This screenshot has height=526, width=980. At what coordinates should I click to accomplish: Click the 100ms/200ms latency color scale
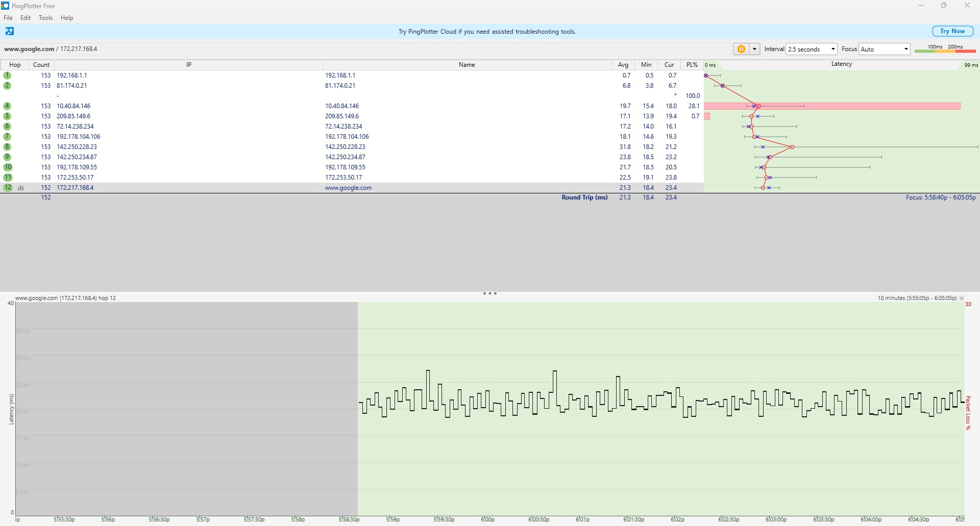pyautogui.click(x=945, y=49)
